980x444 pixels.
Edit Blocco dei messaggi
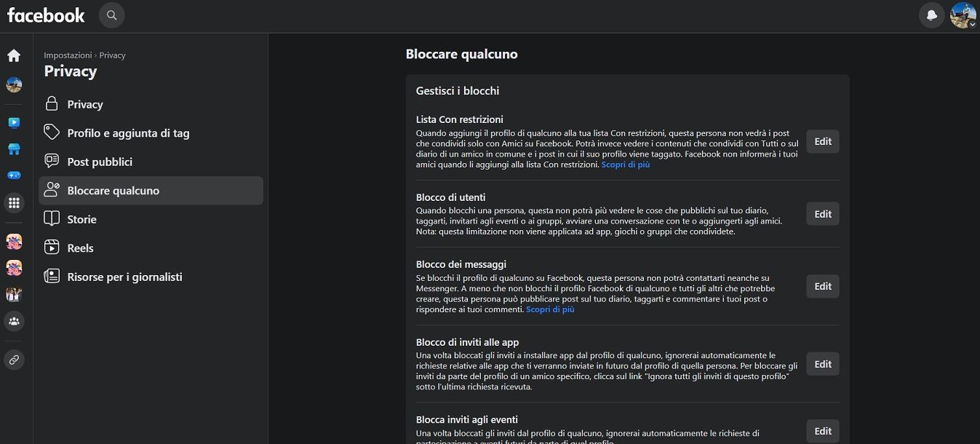(823, 286)
